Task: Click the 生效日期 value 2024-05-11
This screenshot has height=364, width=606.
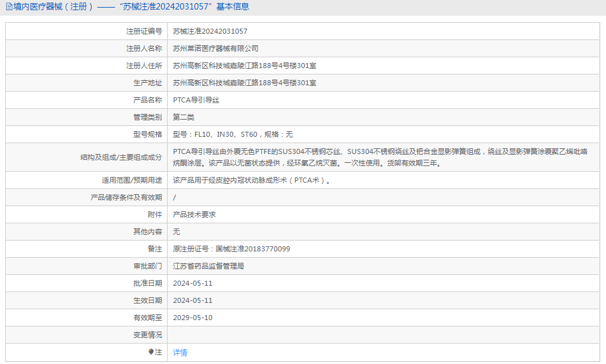Action: 192,300
